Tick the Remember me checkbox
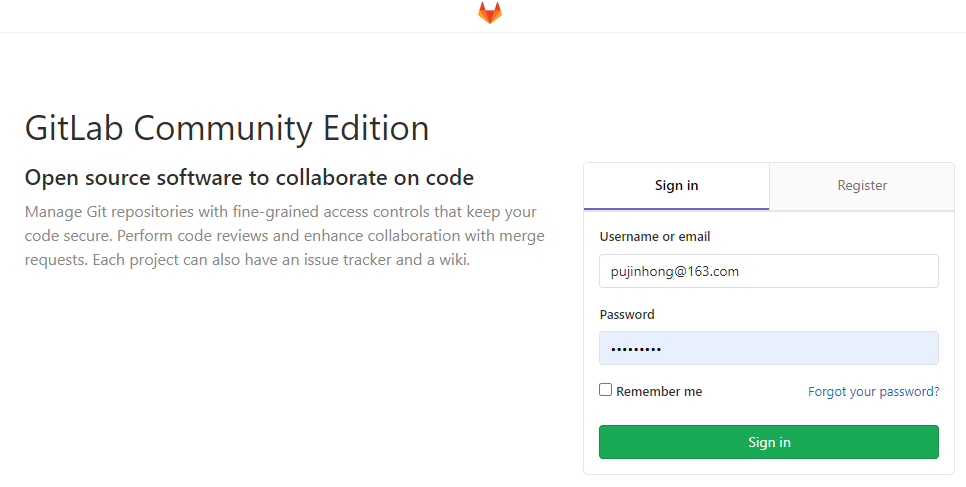 click(x=606, y=390)
